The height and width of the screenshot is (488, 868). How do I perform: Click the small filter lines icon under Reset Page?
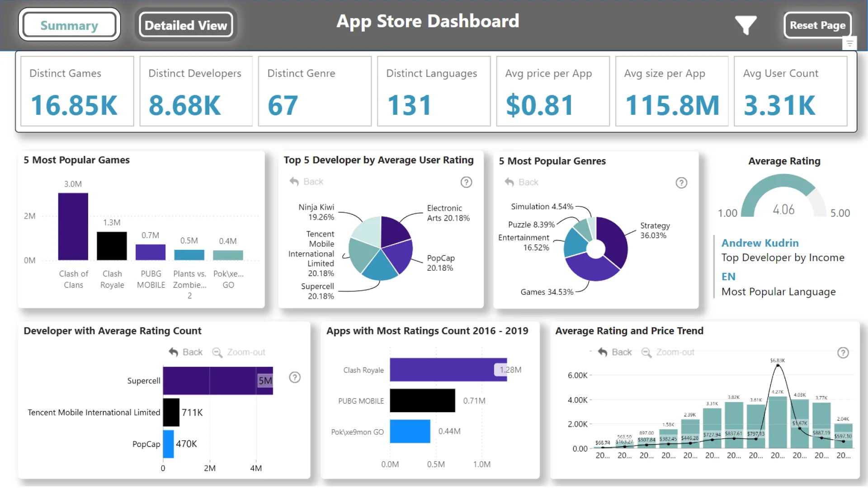849,44
